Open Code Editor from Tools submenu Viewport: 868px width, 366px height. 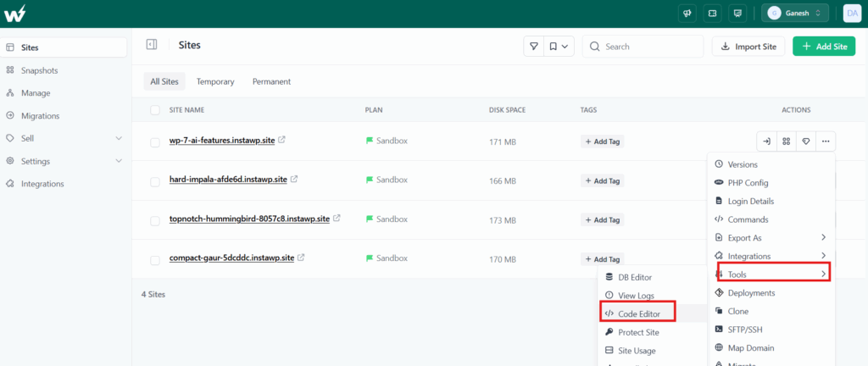[x=653, y=314]
